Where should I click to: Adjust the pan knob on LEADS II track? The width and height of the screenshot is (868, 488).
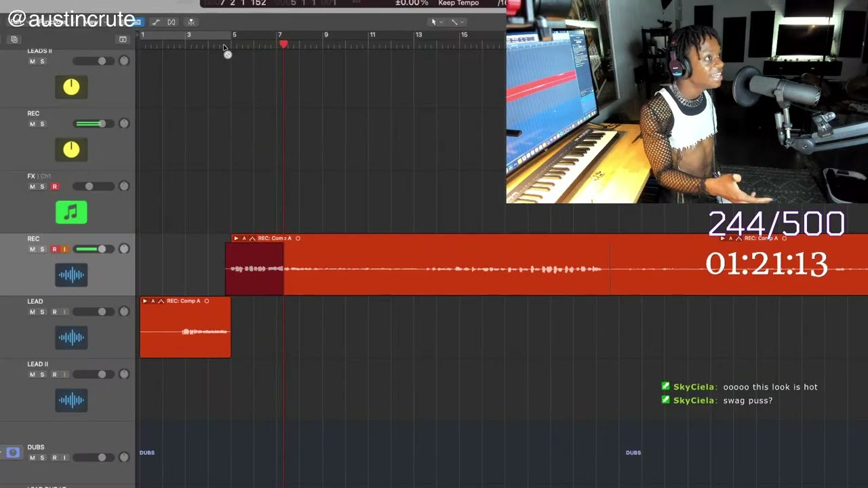[x=124, y=61]
